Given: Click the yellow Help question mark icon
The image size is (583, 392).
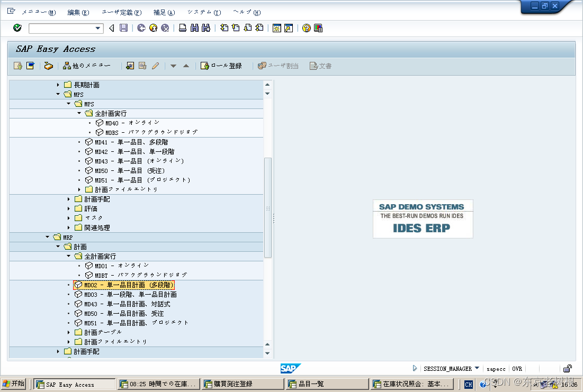Looking at the screenshot, I should (x=307, y=28).
